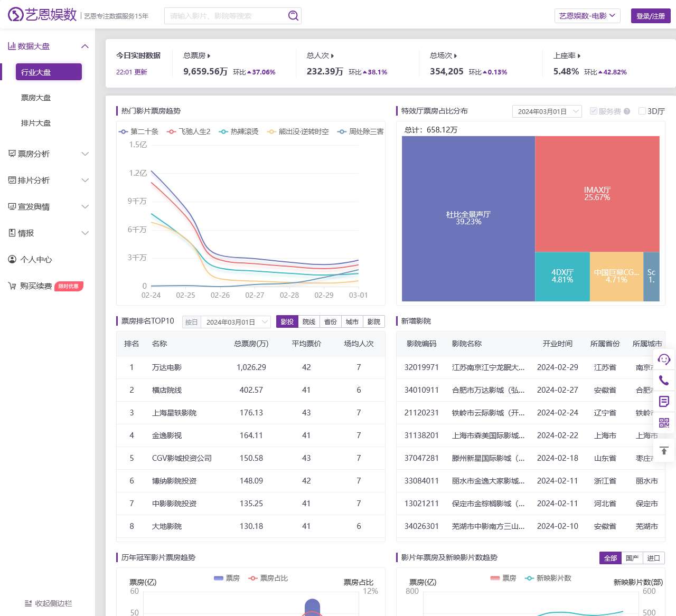Open the feedback note icon
This screenshot has width=676, height=616.
pos(664,401)
